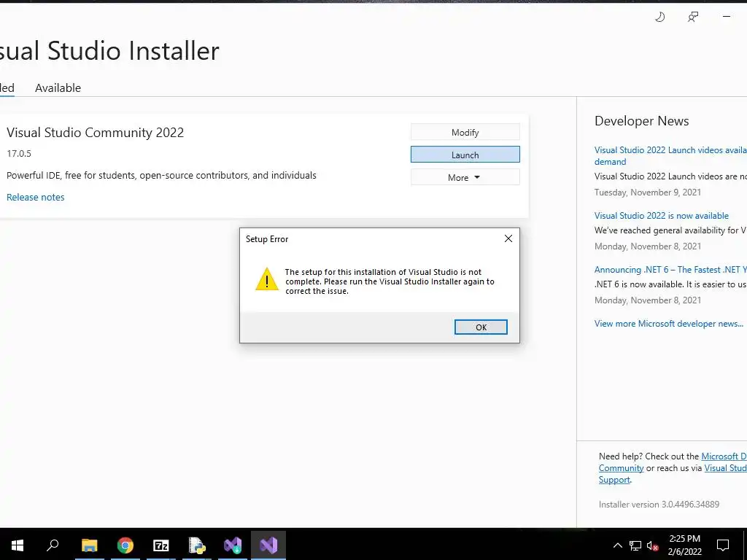Screen dimensions: 747x560
Task: Open File Explorer from taskbar
Action: pyautogui.click(x=89, y=545)
